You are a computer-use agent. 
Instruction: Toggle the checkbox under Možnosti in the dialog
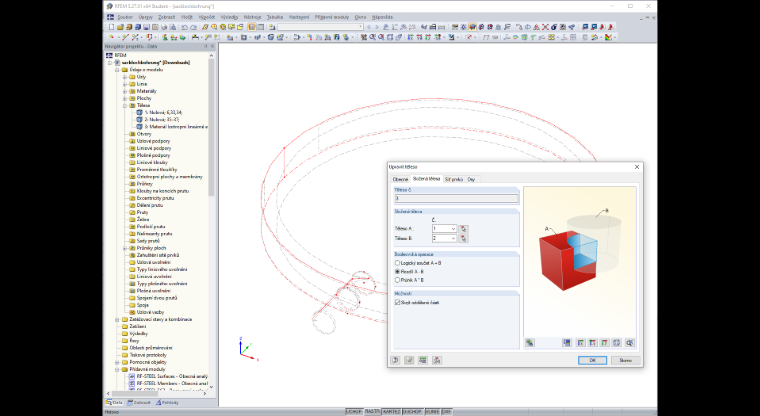[397, 302]
